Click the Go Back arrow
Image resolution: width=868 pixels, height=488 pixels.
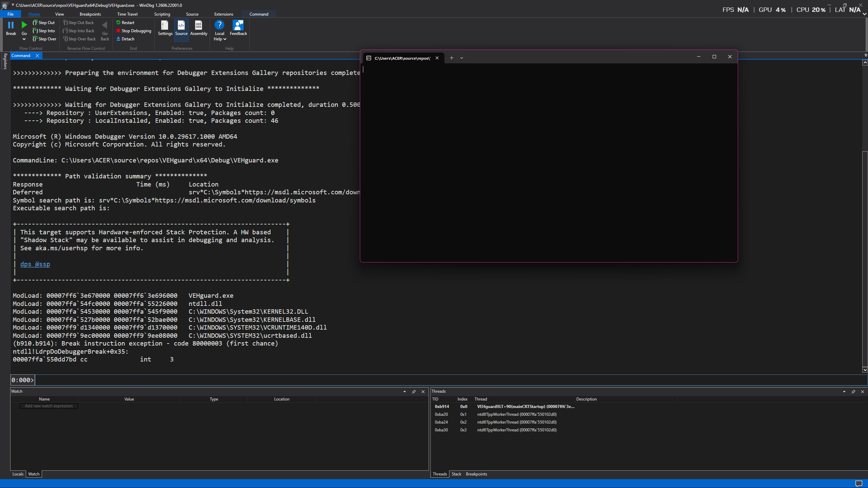pos(105,31)
